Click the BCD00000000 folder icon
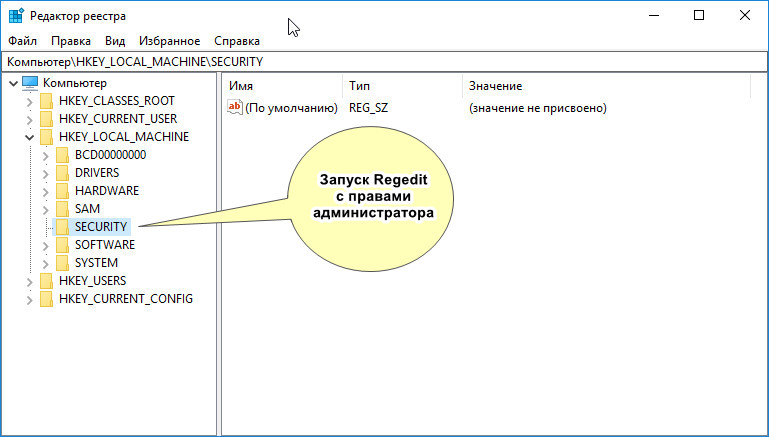This screenshot has height=437, width=769. pyautogui.click(x=62, y=155)
